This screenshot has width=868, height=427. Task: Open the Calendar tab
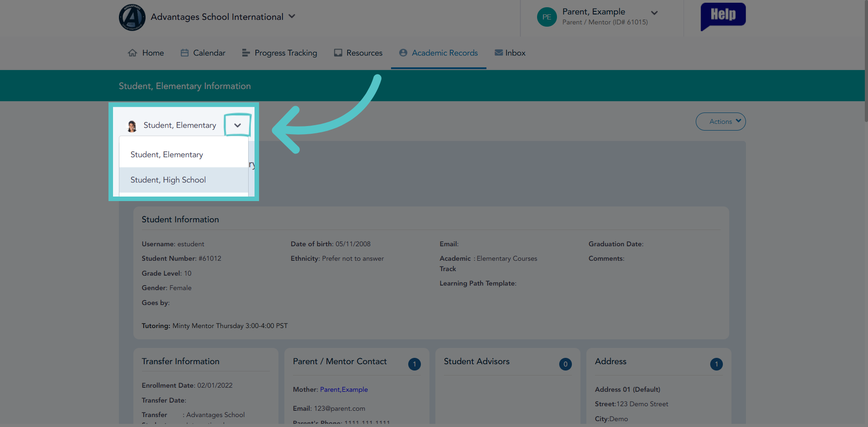[203, 53]
